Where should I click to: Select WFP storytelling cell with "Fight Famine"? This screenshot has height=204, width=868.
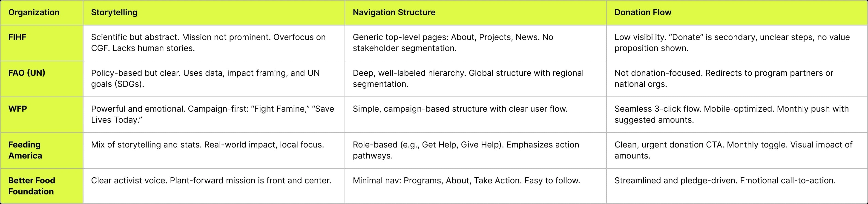212,114
